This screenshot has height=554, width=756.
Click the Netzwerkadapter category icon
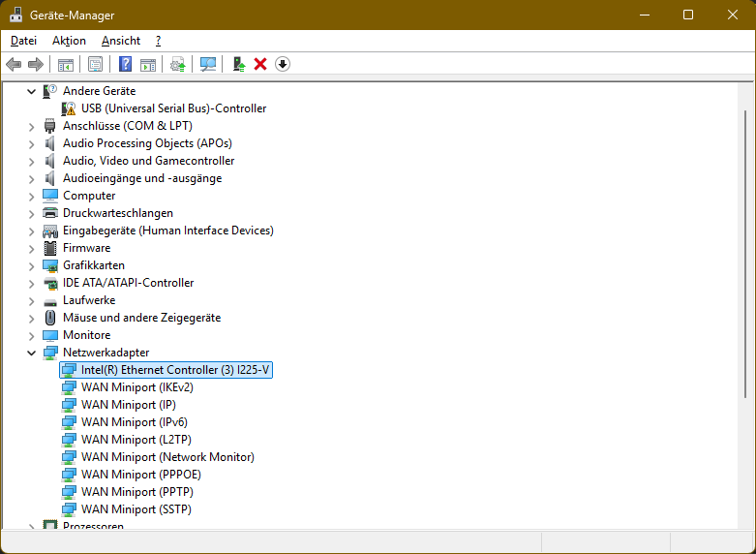pyautogui.click(x=50, y=353)
